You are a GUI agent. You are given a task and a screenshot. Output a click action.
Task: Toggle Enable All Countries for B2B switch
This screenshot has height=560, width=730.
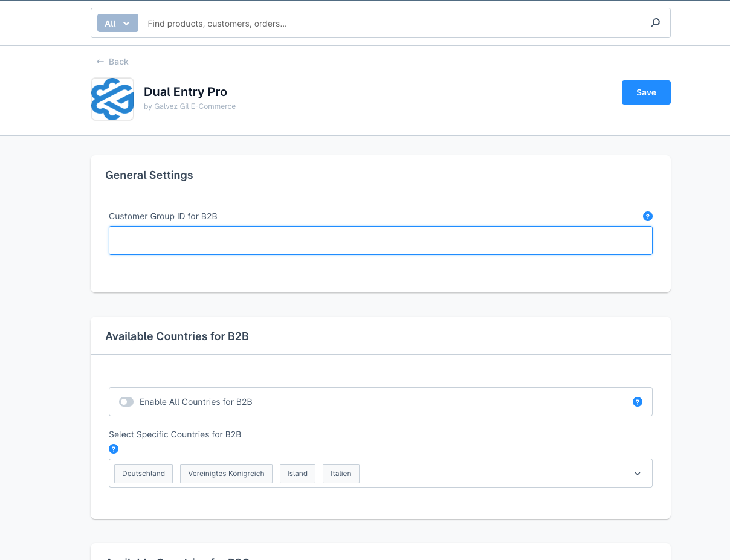point(126,402)
